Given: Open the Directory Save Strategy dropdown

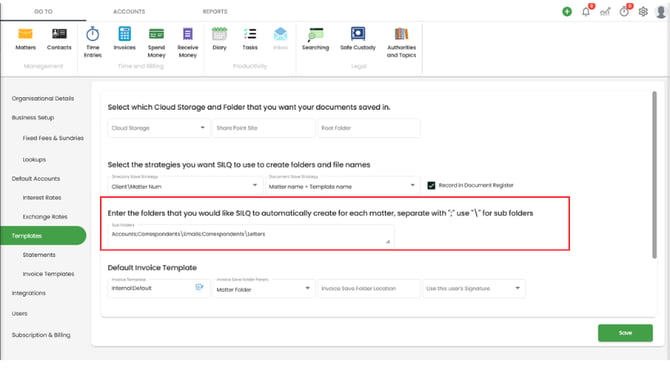Looking at the screenshot, I should (x=185, y=184).
